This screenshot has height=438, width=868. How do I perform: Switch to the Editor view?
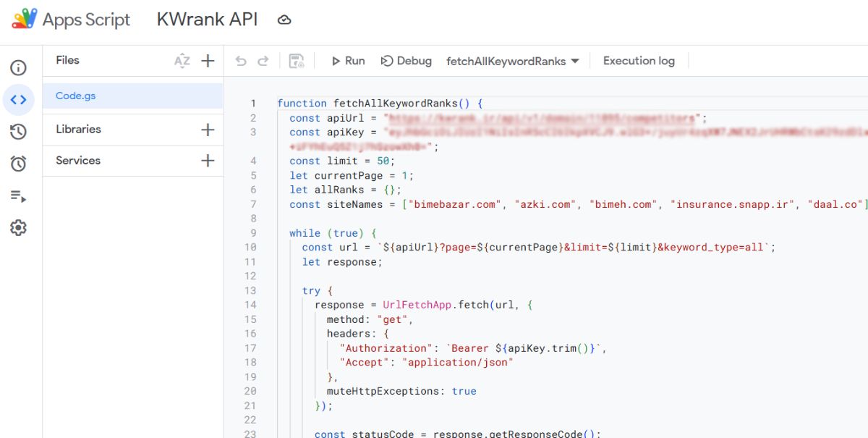pyautogui.click(x=19, y=99)
